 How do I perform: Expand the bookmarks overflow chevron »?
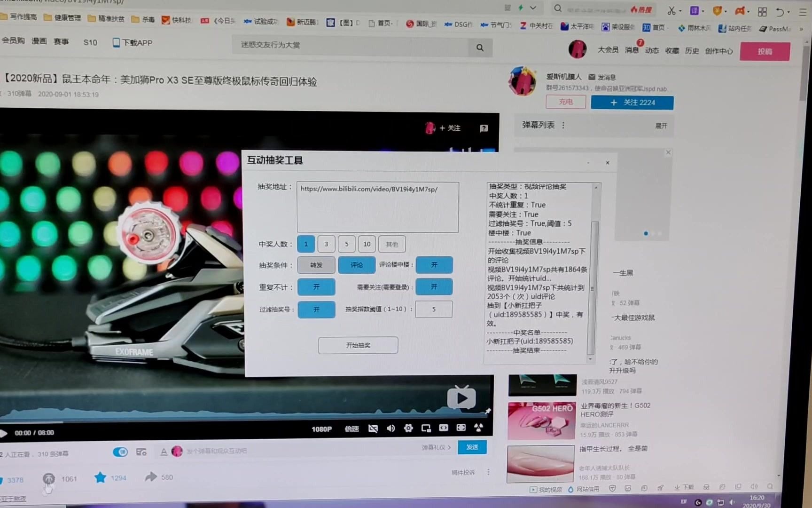(801, 29)
